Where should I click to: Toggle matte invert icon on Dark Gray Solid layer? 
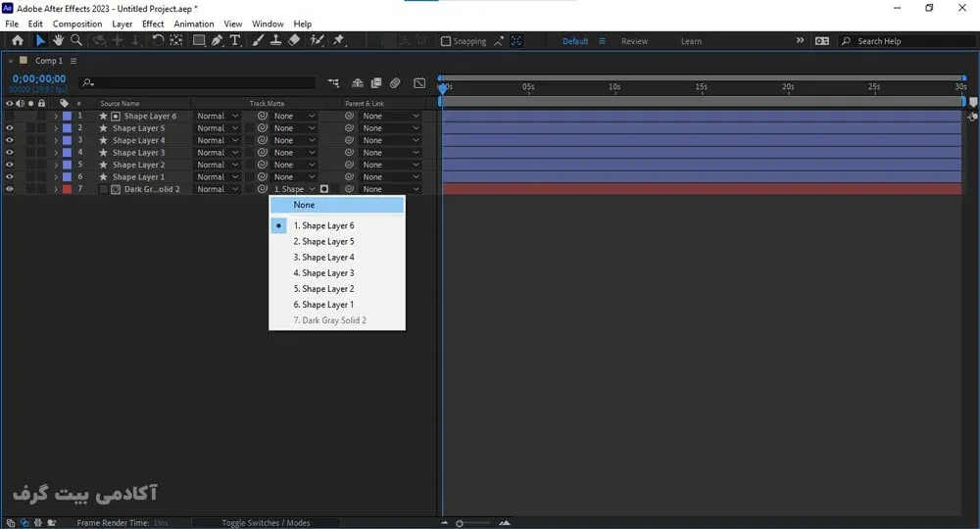(324, 189)
